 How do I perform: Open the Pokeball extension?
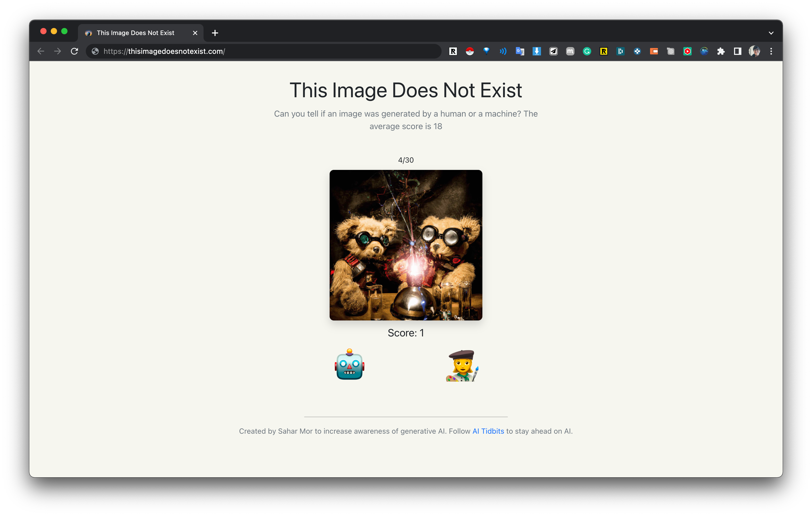470,51
